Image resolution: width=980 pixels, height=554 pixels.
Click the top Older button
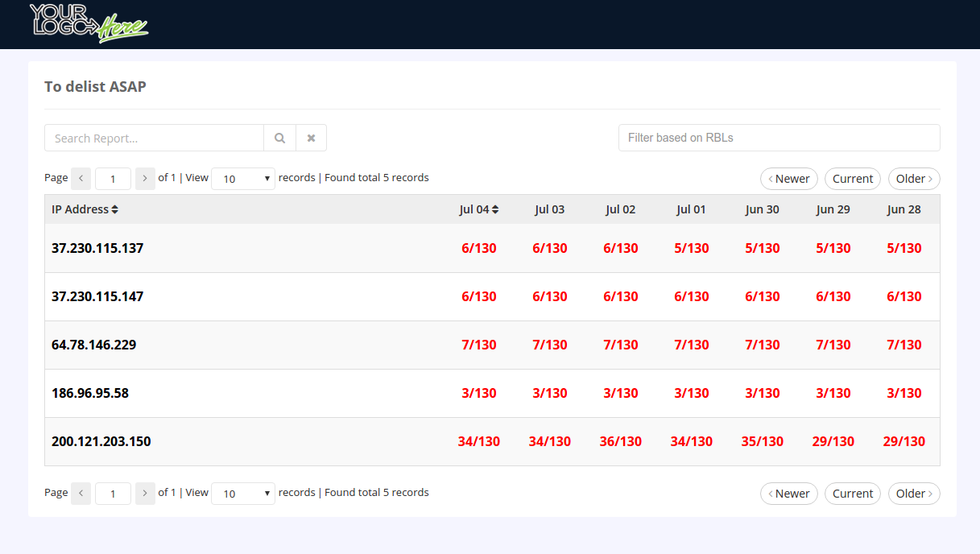(x=914, y=179)
